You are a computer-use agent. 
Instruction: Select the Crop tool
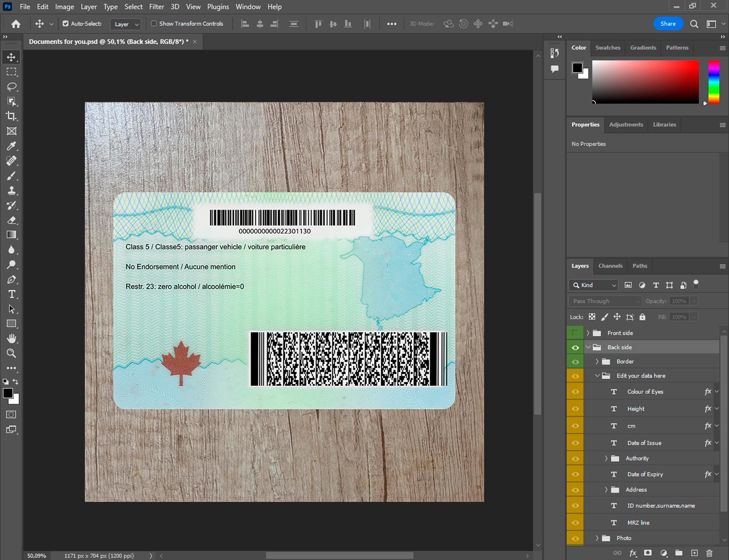pyautogui.click(x=12, y=116)
